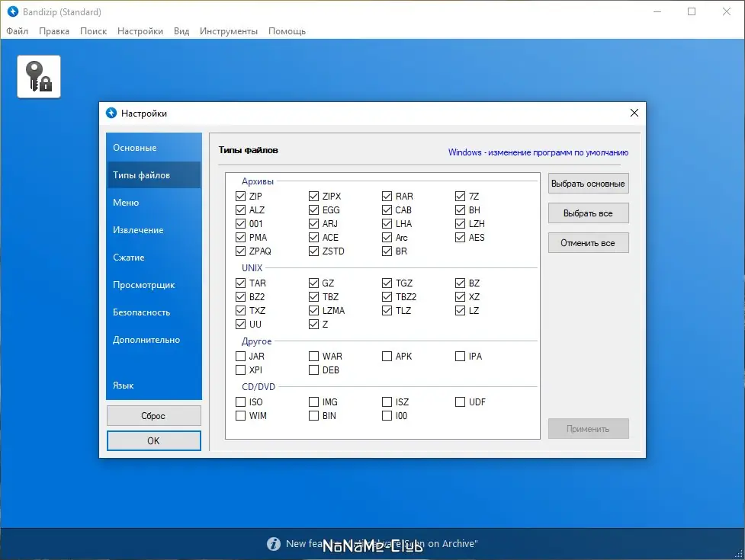Uncheck the TAR checkbox

[240, 283]
